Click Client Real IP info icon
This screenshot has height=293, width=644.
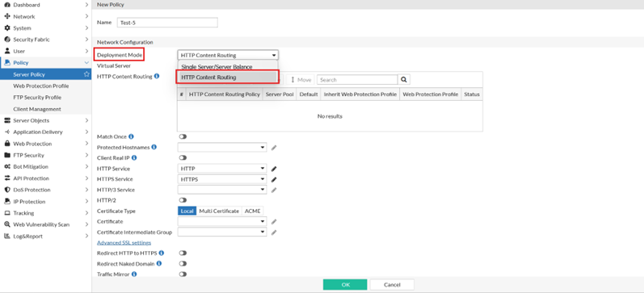(134, 157)
